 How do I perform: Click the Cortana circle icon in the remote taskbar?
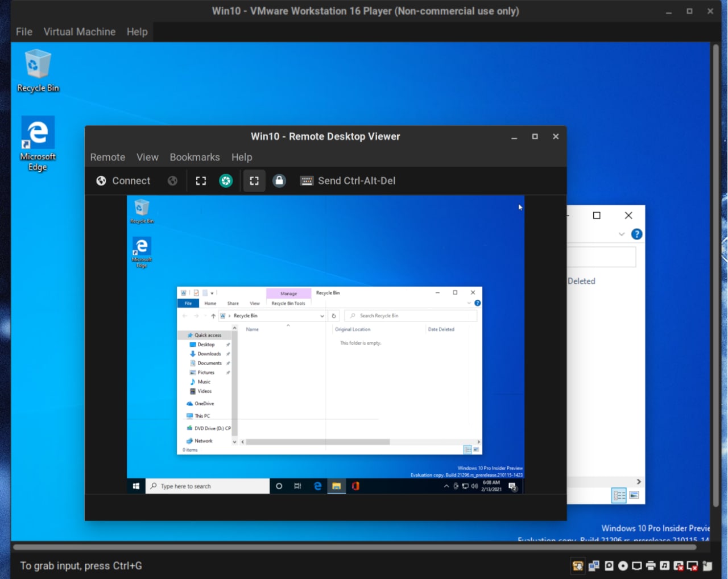279,486
